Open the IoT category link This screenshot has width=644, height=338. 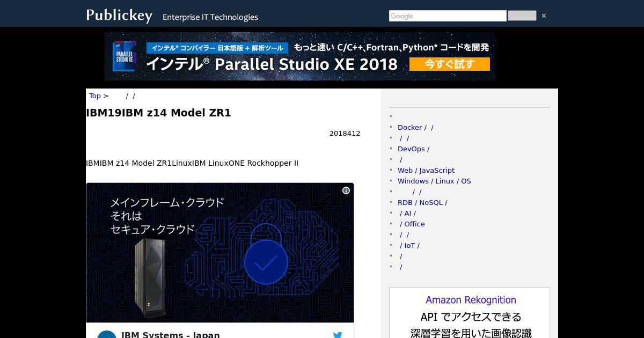409,246
